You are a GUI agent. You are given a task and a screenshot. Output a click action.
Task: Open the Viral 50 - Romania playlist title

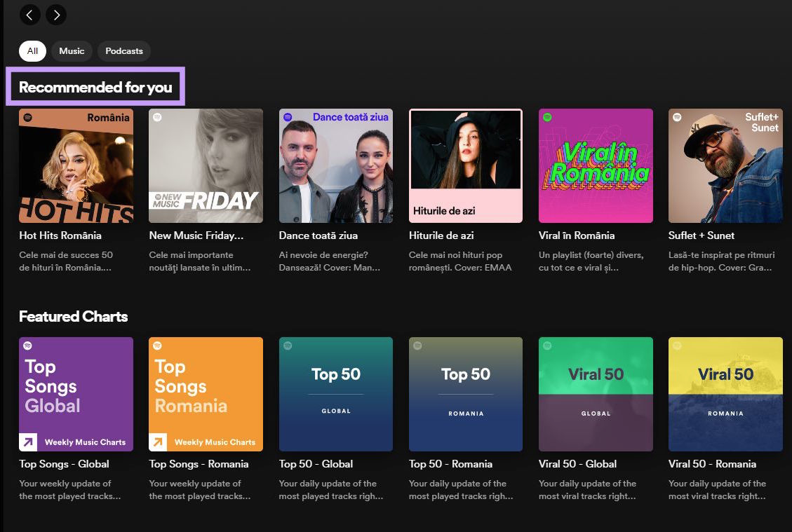(713, 463)
